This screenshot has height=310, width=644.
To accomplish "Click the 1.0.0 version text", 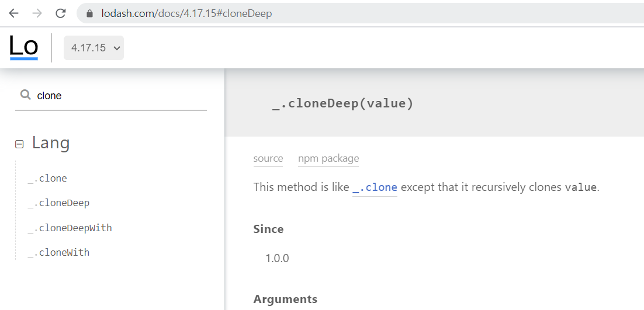I will 277,258.
